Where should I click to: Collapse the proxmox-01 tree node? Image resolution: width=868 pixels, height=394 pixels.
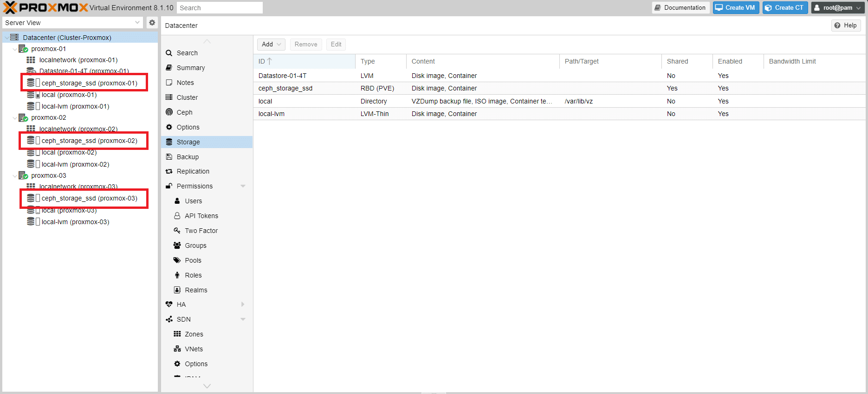point(15,49)
